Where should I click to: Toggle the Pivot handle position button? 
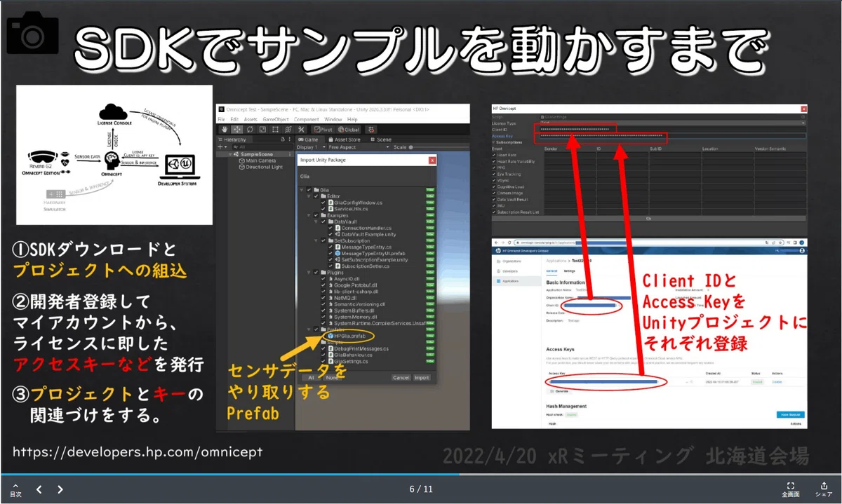pyautogui.click(x=323, y=129)
